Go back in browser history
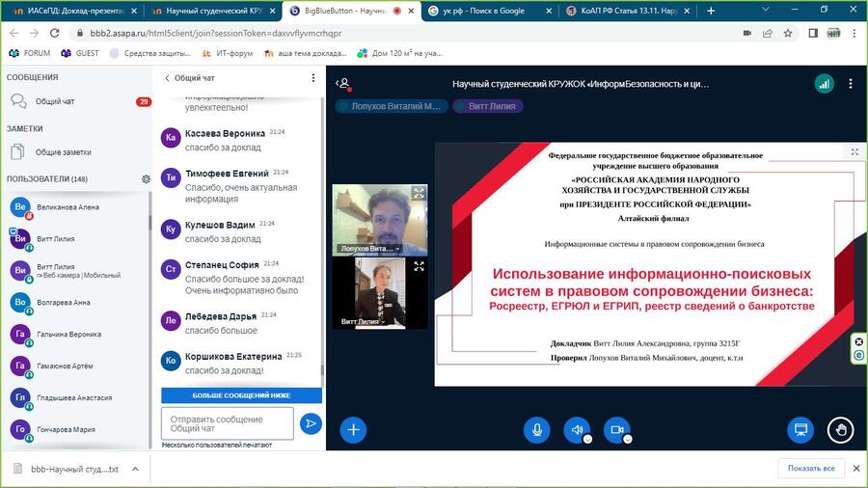 [x=14, y=33]
